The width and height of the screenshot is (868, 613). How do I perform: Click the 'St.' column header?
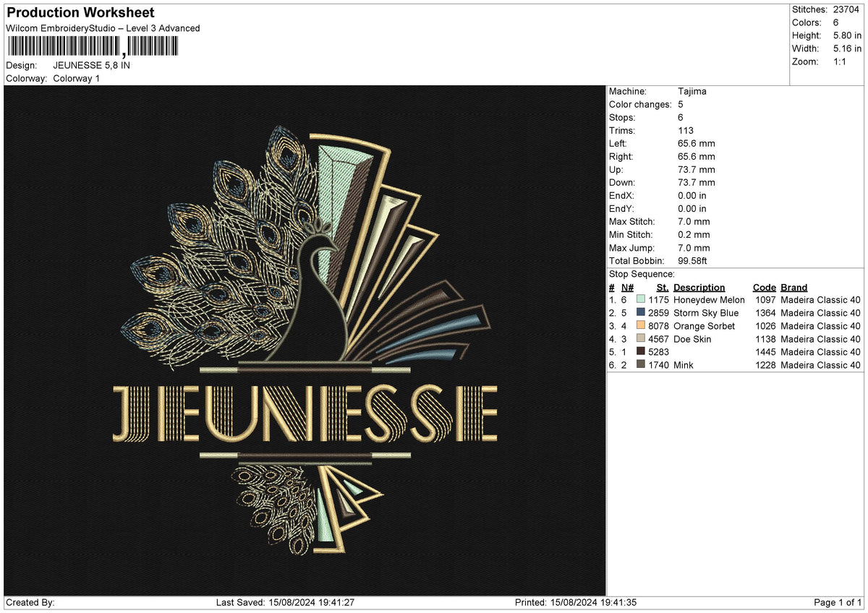tap(663, 287)
